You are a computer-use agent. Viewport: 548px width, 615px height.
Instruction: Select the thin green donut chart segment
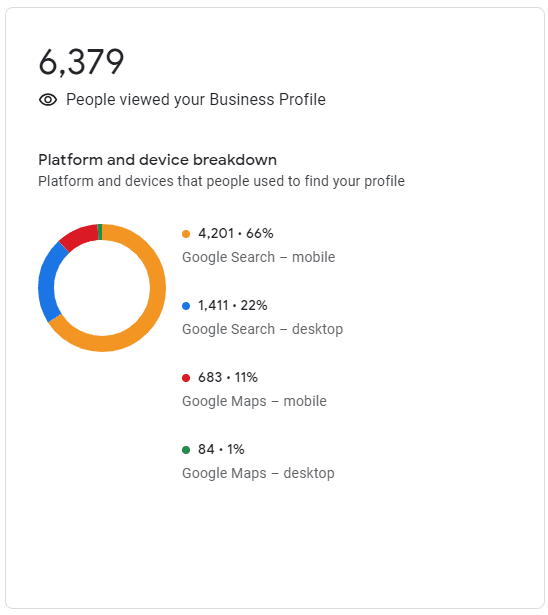coord(100,232)
